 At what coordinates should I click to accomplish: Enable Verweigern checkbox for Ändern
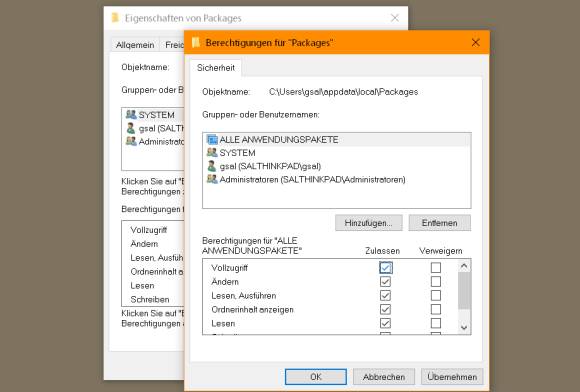point(436,281)
